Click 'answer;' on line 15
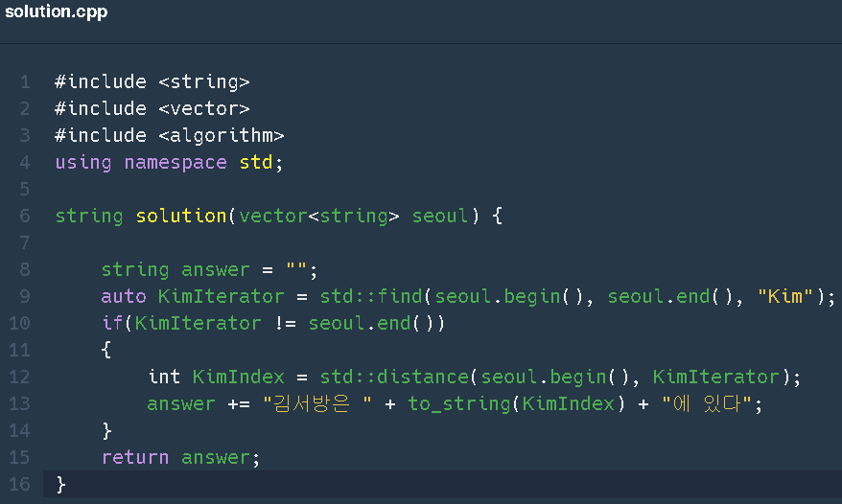The width and height of the screenshot is (842, 504). tap(221, 457)
